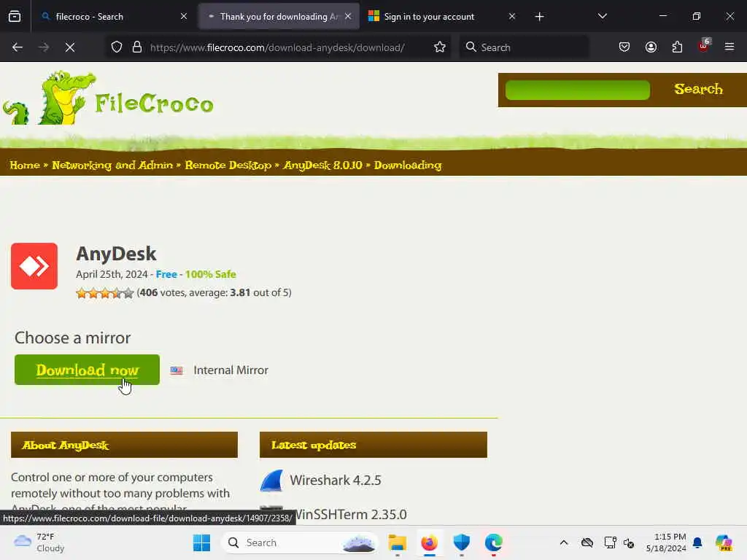The image size is (747, 560).
Task: Open Microsoft Edge from the taskbar
Action: click(x=494, y=542)
